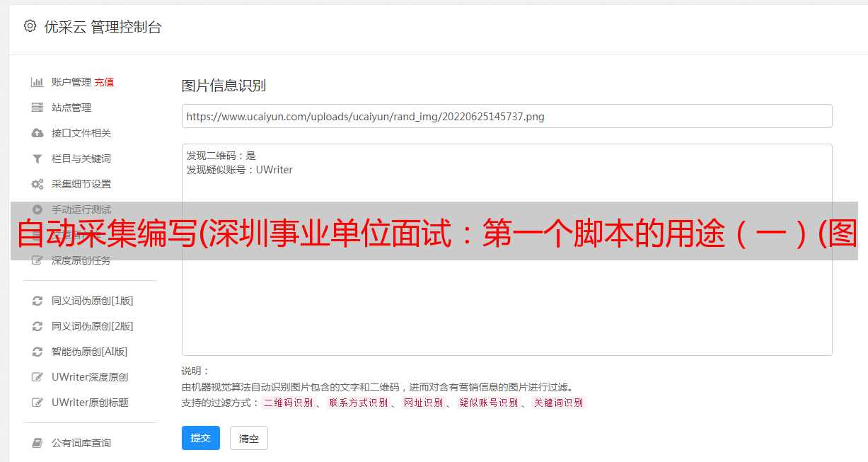The height and width of the screenshot is (462, 868).
Task: Click inside the recognition result text area
Action: tap(507, 250)
